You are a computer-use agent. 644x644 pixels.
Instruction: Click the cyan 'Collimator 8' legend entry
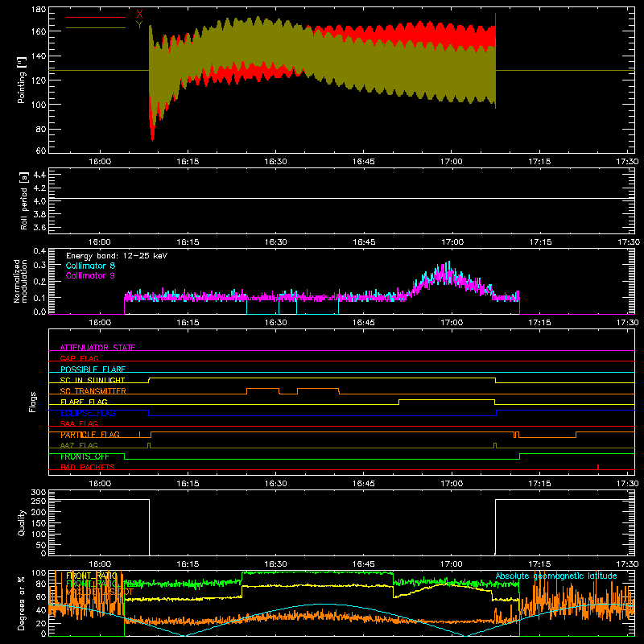point(90,266)
